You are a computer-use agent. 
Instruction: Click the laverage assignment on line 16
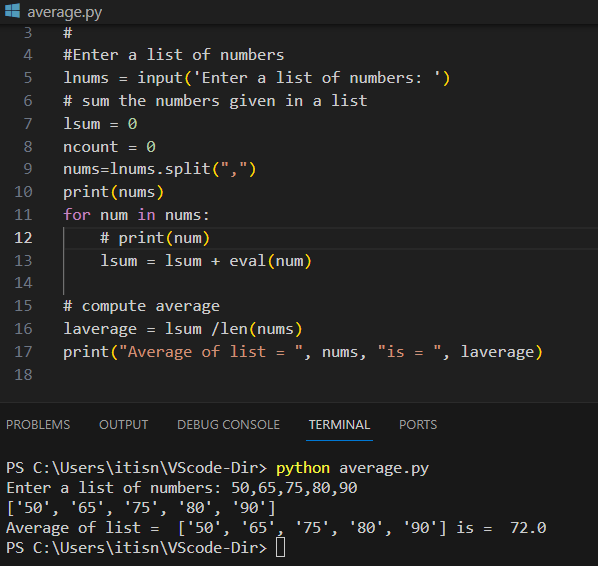tap(183, 329)
